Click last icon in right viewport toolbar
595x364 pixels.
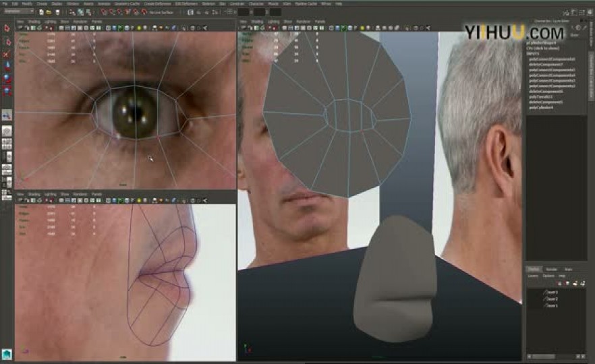(428, 28)
